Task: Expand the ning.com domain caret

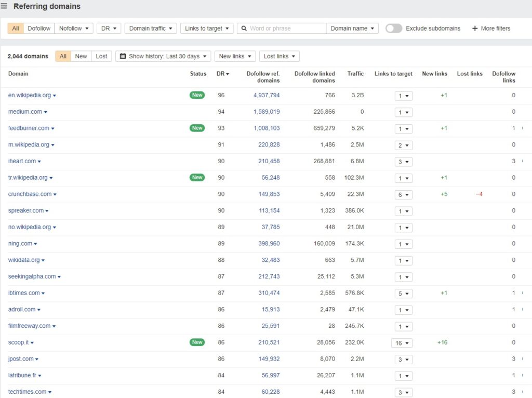Action: click(x=35, y=244)
